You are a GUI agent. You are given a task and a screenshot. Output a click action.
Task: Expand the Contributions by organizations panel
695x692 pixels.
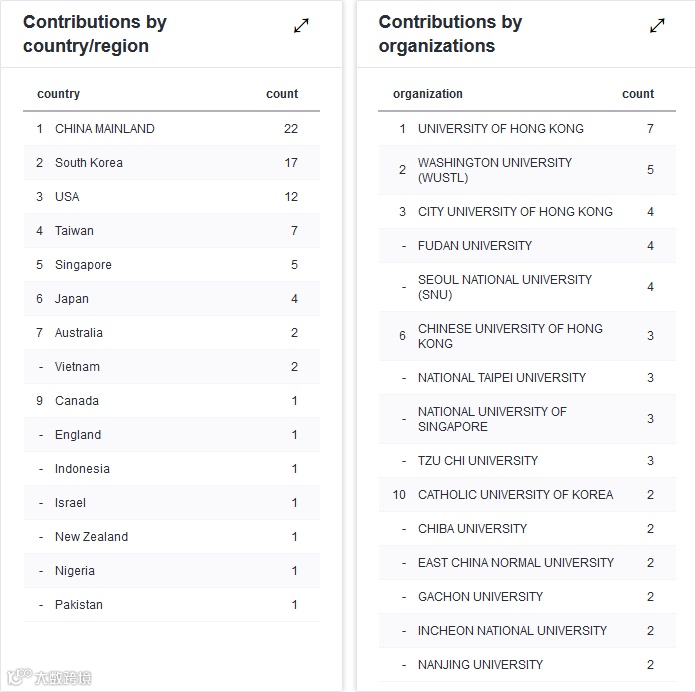pyautogui.click(x=657, y=26)
